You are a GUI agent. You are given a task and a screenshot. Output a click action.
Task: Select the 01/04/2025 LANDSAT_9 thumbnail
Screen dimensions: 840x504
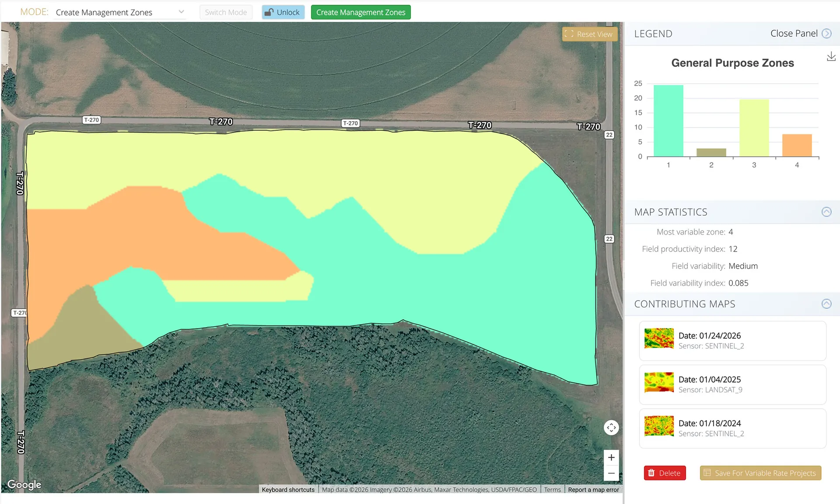[659, 382]
